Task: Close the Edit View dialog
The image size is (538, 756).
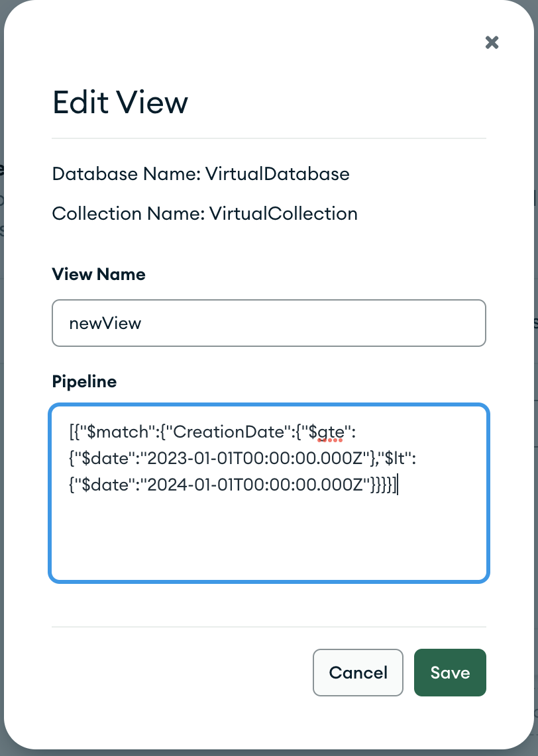Action: (x=492, y=43)
